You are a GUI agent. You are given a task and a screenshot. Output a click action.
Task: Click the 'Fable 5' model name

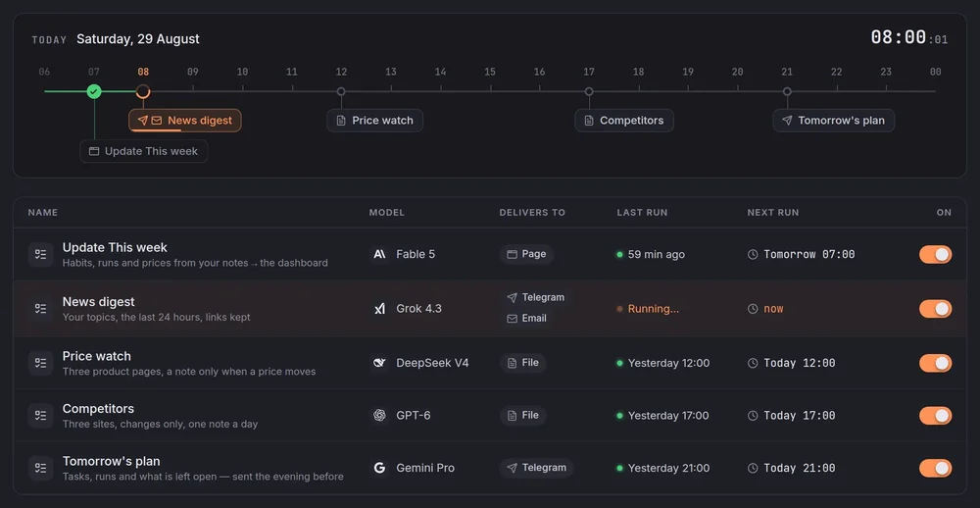pos(416,255)
